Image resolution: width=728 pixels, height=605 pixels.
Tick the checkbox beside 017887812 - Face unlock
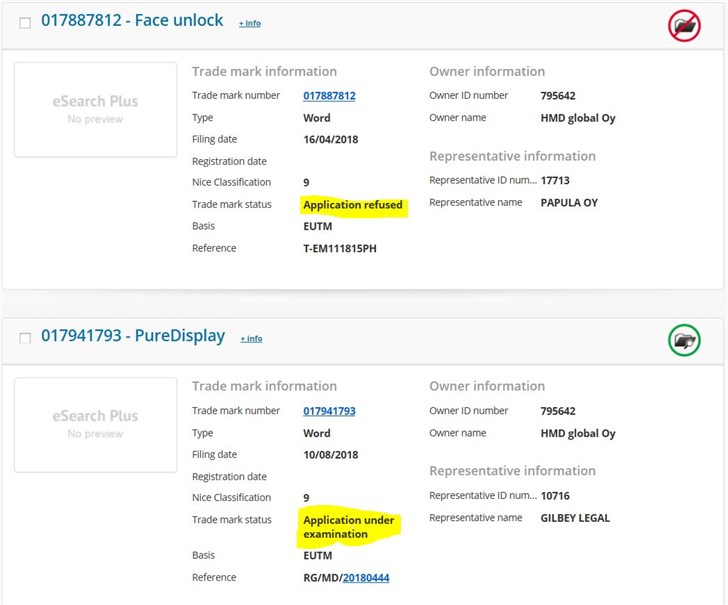(25, 23)
